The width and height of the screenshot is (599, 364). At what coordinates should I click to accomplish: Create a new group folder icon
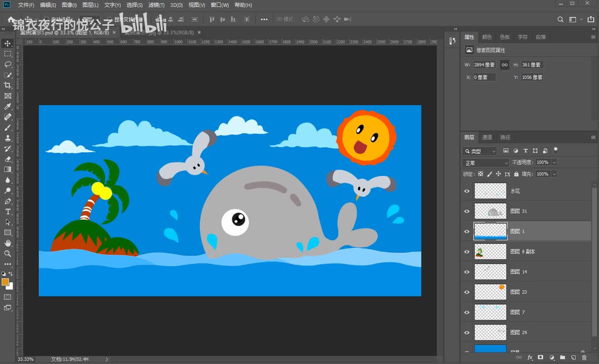[563, 357]
